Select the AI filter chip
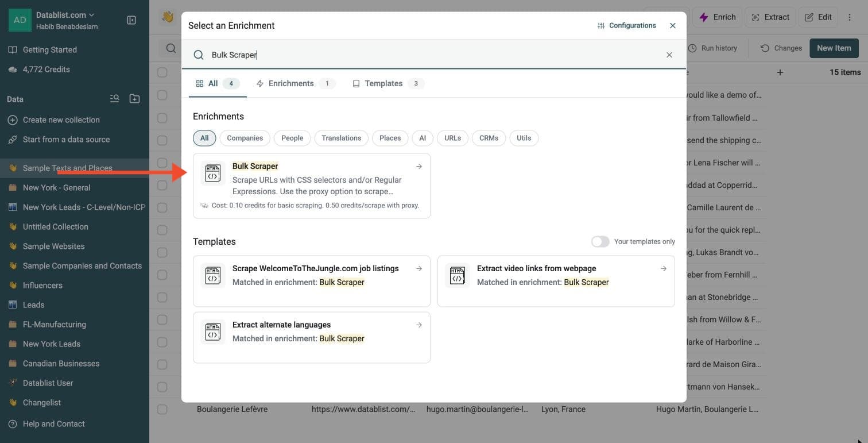 click(x=423, y=138)
